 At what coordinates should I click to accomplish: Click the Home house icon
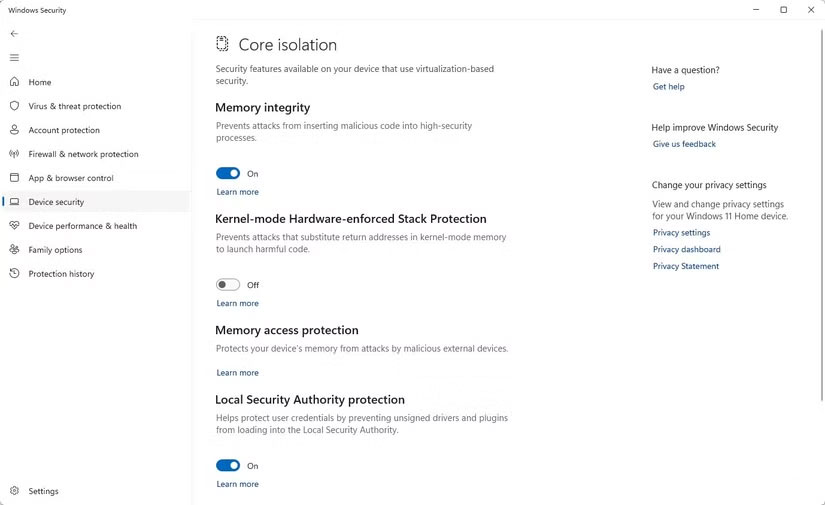(x=14, y=82)
